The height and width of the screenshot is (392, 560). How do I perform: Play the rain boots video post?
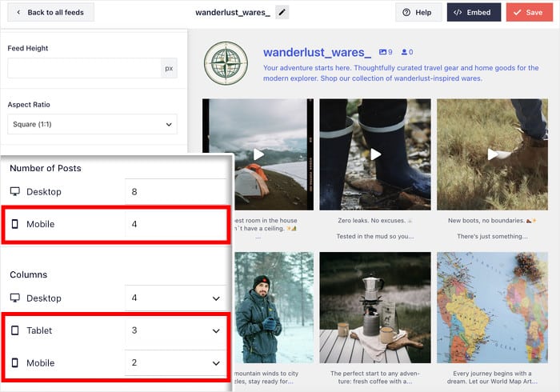tap(375, 154)
